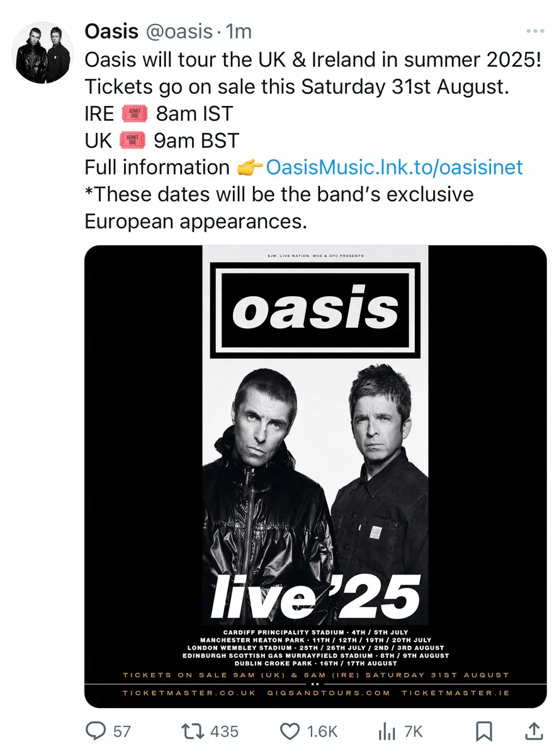The height and width of the screenshot is (756, 559).
Task: Open the tweet via 1m timestamp
Action: tap(238, 31)
